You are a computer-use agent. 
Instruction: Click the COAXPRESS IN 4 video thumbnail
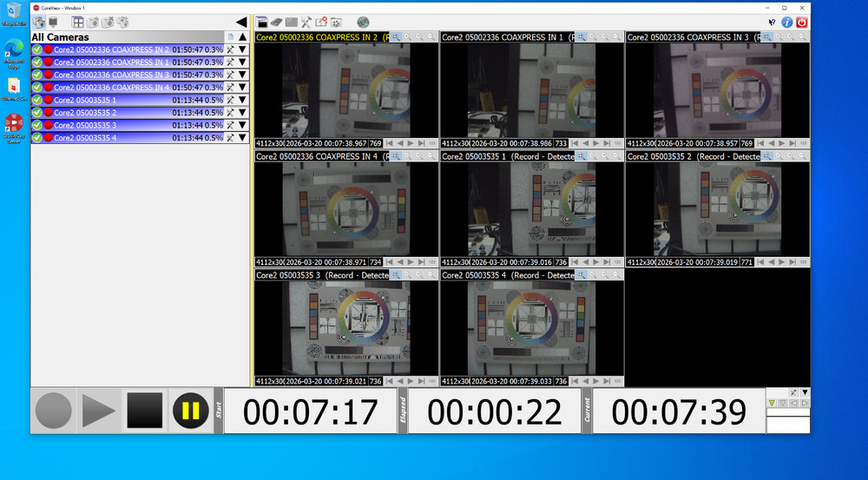click(x=346, y=209)
